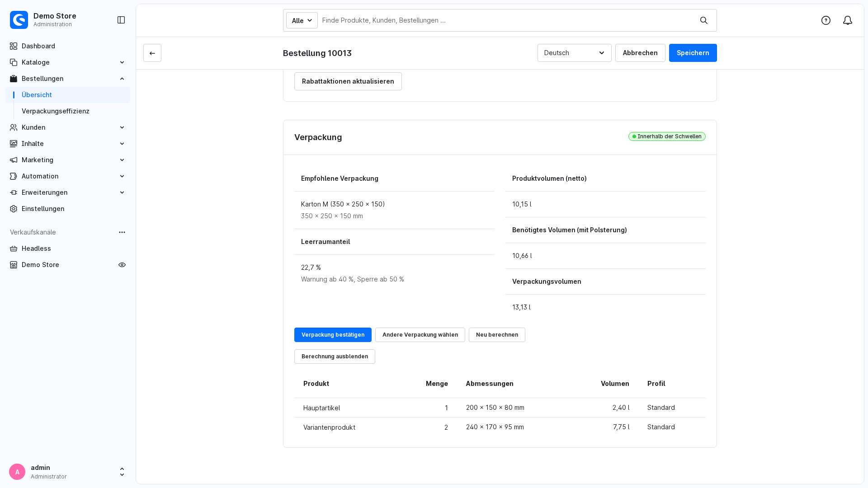Viewport: 868px width, 488px height.
Task: Click the Bestellungen bag icon
Action: (14, 79)
